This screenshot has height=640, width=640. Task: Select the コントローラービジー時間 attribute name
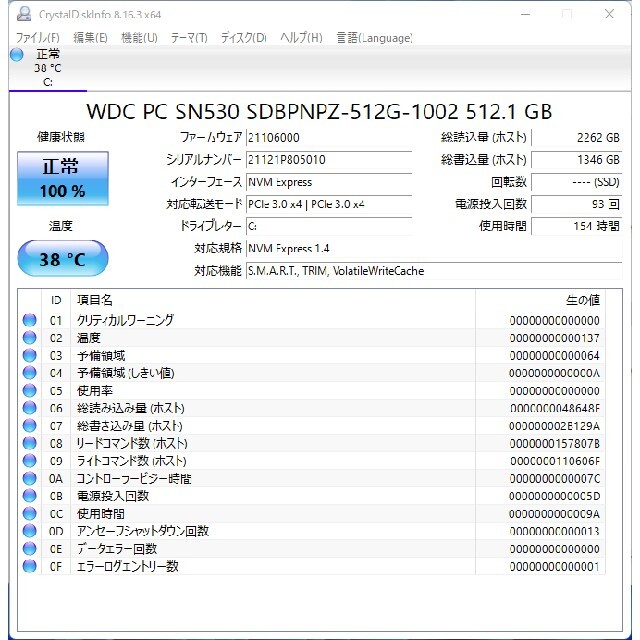pyautogui.click(x=134, y=478)
